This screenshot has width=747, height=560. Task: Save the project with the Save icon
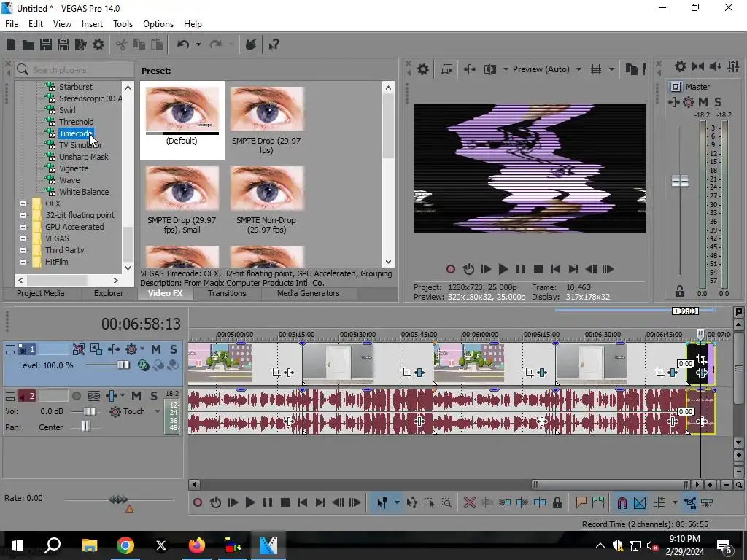point(46,44)
